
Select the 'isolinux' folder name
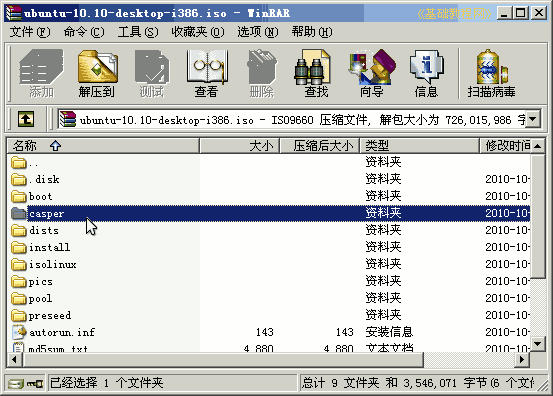[53, 264]
